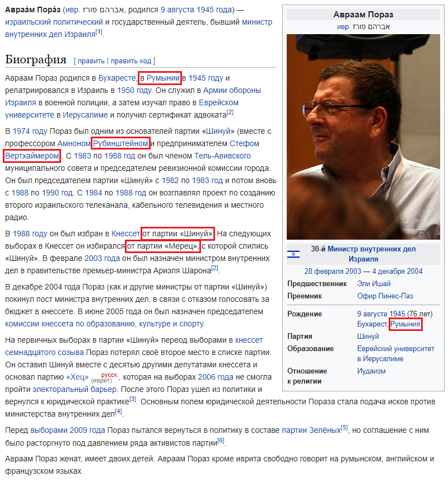This screenshot has height=481, width=448.
Task: Click the 'русск.' superscript next to Хец
Action: click(x=110, y=375)
